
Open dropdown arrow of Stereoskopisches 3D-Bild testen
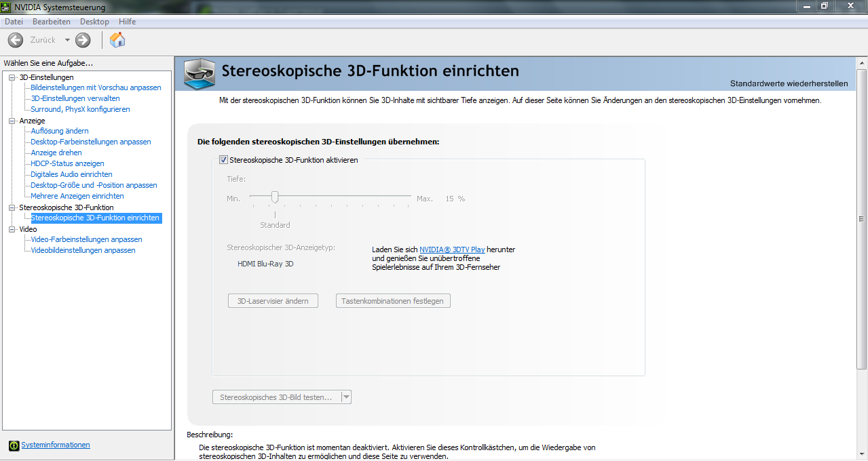coord(345,397)
